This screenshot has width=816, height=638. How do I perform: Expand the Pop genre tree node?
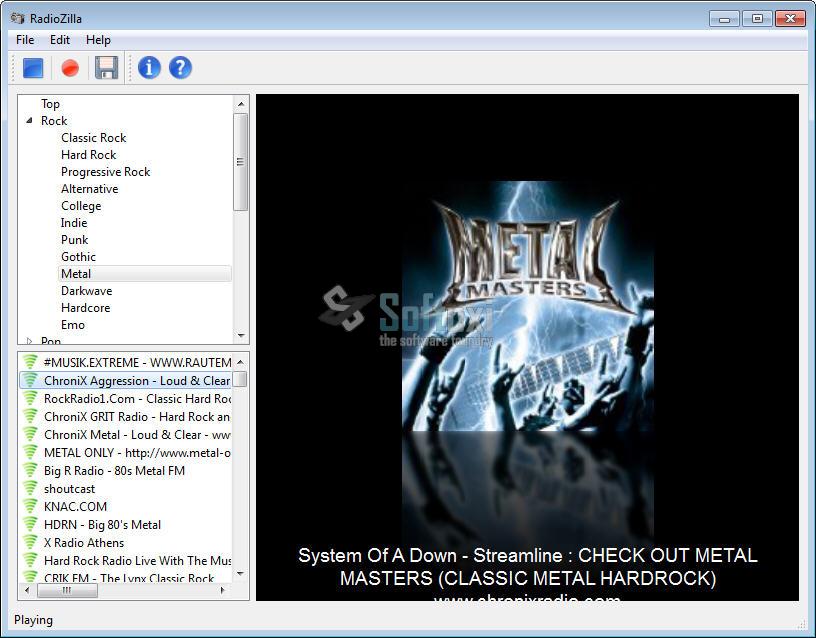pyautogui.click(x=29, y=341)
